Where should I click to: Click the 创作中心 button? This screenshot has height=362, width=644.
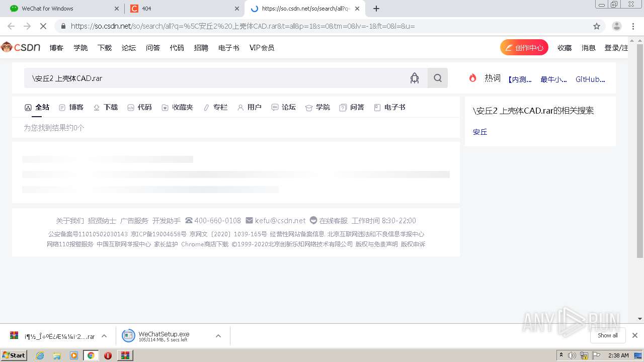click(x=524, y=48)
